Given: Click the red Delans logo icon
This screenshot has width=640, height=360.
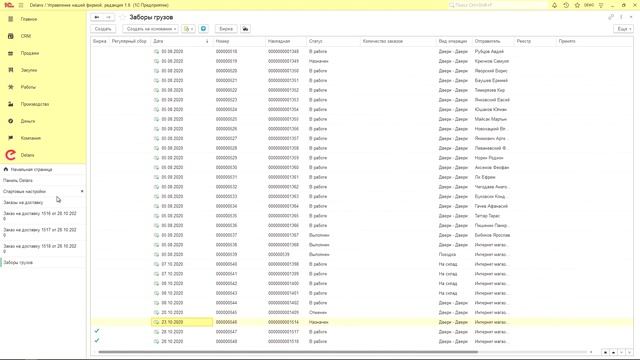Looking at the screenshot, I should click(11, 155).
